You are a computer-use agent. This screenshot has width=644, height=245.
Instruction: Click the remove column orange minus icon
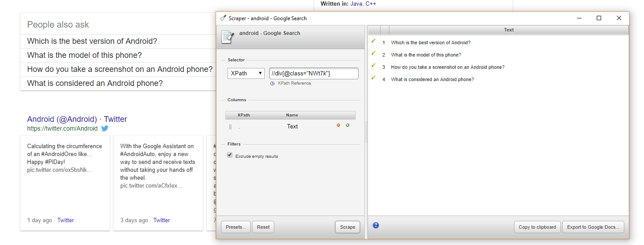pos(338,125)
